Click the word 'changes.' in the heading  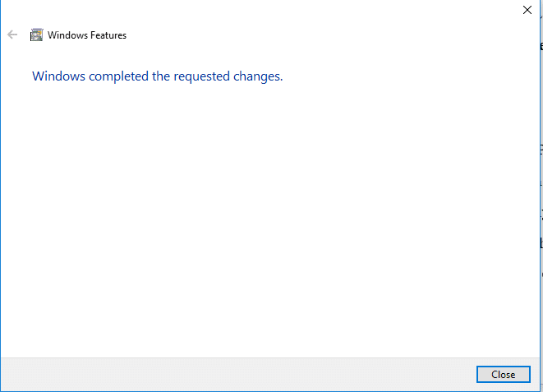point(258,76)
